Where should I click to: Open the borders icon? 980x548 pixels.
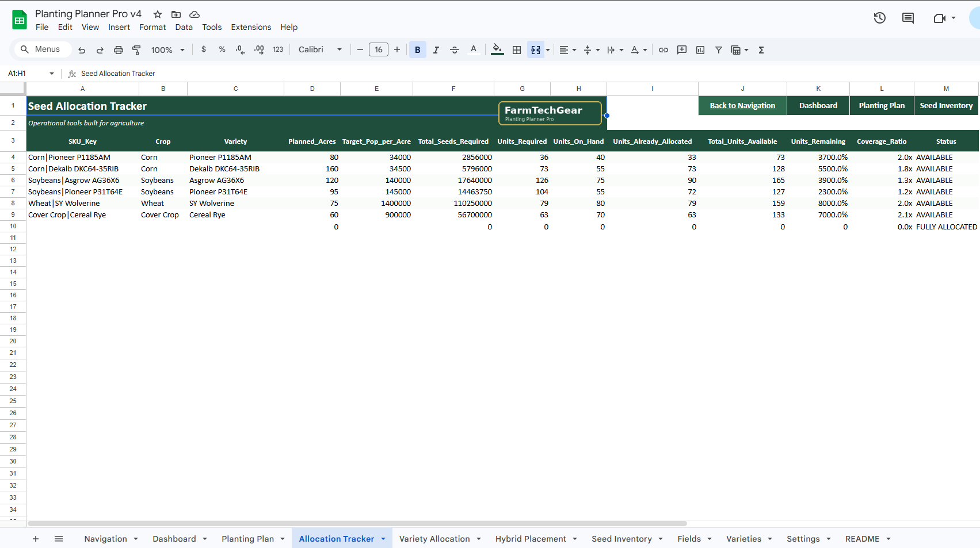tap(516, 50)
